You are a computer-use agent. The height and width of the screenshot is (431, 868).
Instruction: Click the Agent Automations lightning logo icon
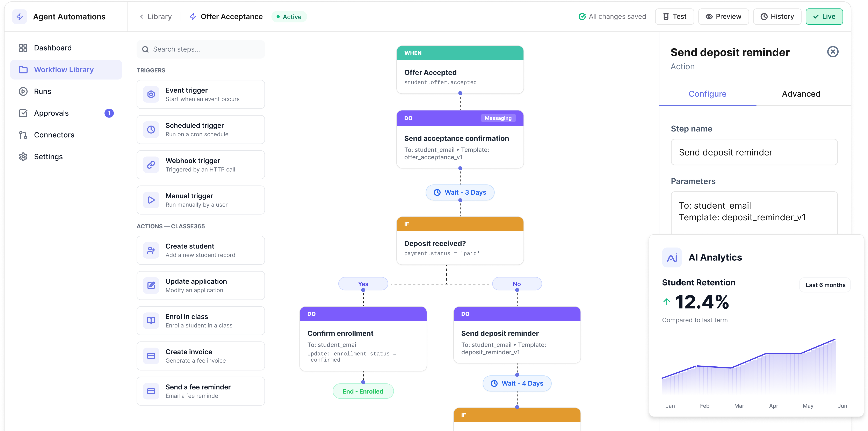click(20, 16)
